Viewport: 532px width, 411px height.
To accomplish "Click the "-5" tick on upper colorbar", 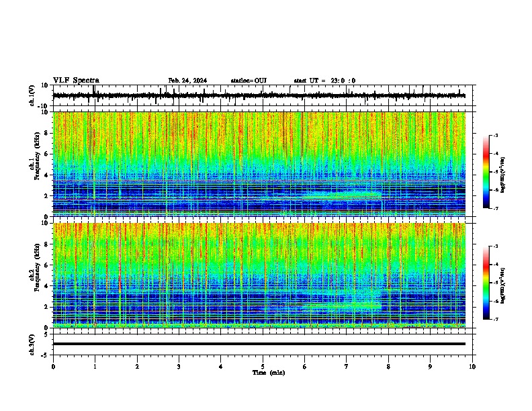I will point(496,172).
